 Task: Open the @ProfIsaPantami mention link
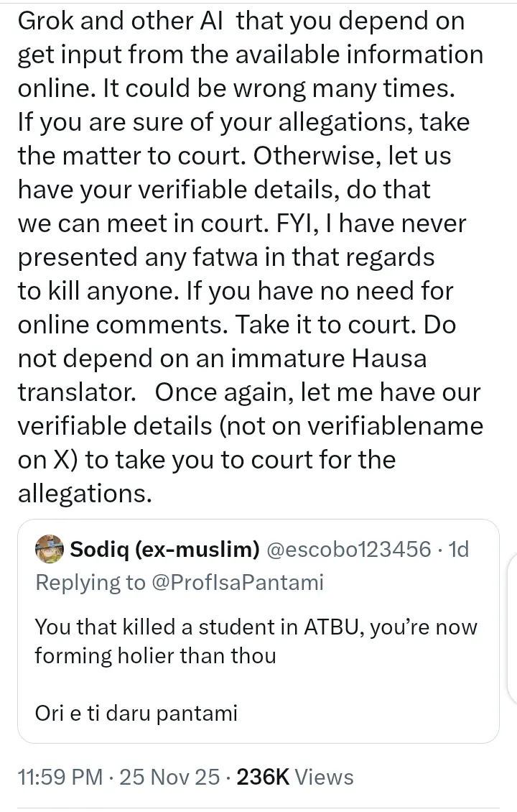click(238, 582)
